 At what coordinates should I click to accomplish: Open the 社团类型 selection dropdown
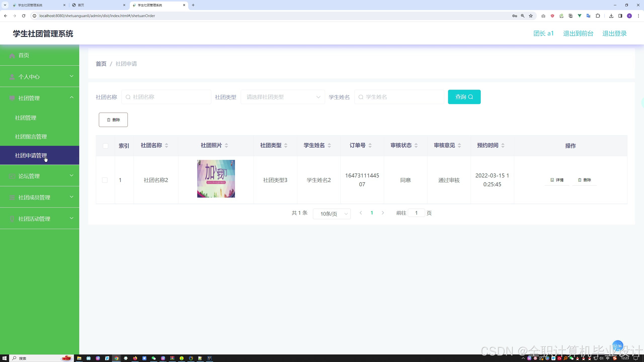tap(283, 97)
